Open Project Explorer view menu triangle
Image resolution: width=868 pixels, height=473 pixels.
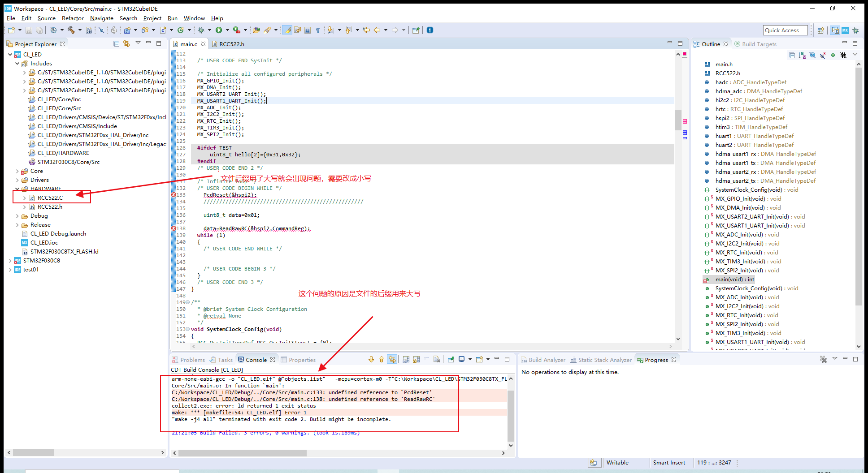pyautogui.click(x=138, y=43)
